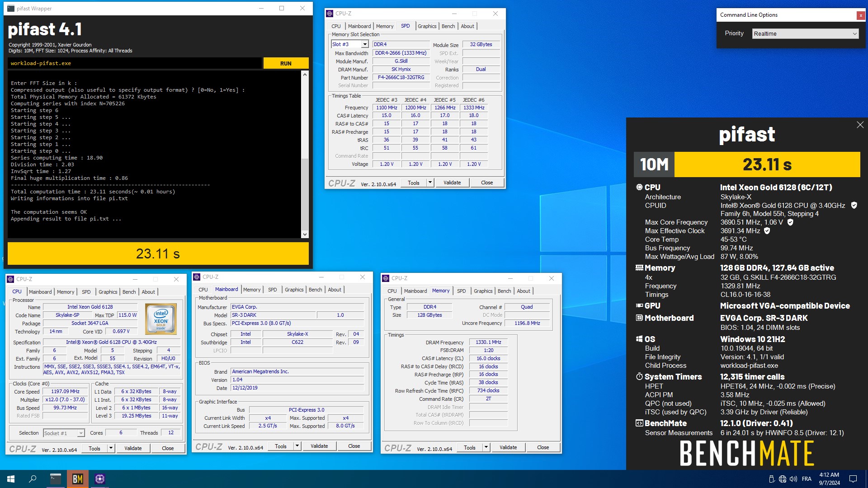This screenshot has width=868, height=488.
Task: Click the 1197.09 MHz Core Speed value
Action: [x=65, y=392]
